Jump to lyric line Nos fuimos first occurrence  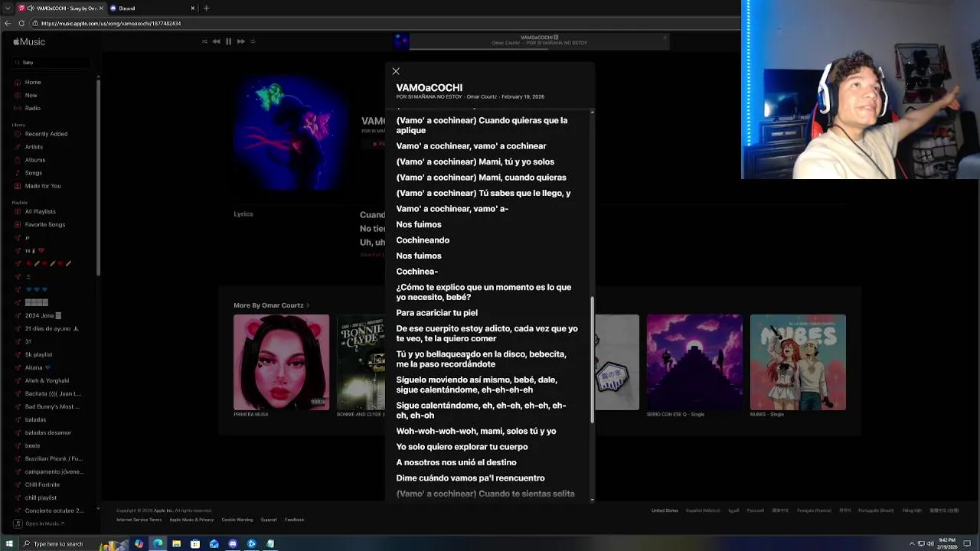pos(419,224)
